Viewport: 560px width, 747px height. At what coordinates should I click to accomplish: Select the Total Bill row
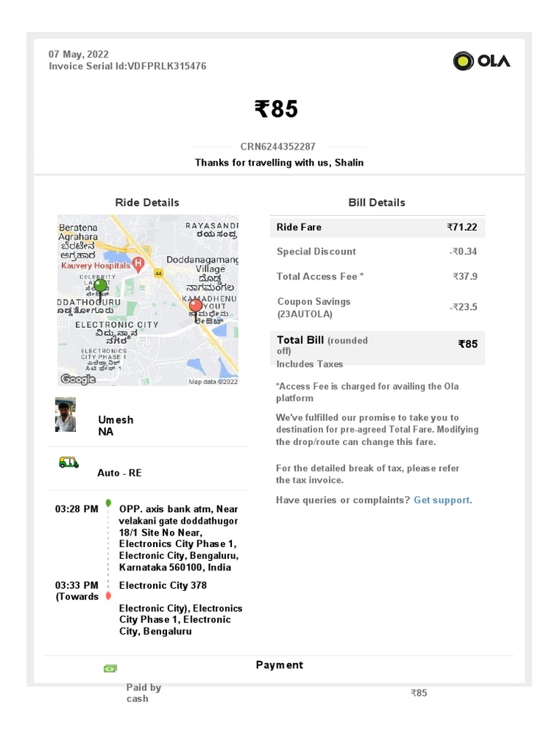(x=377, y=344)
